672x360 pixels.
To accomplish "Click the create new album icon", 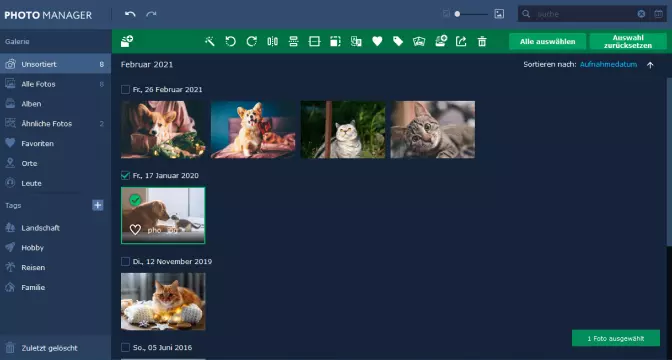I will tap(441, 41).
